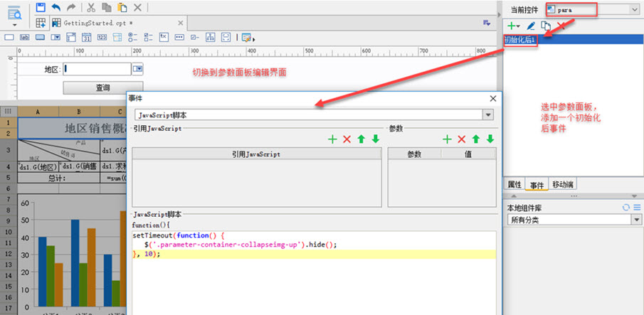Screen dimensions: 644x315
Task: Switch to the 属性 tab
Action: click(514, 185)
